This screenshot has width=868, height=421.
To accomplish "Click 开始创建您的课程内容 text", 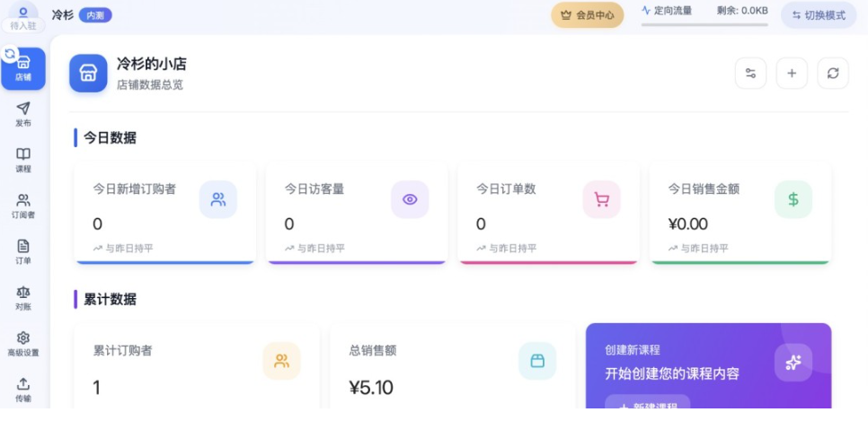I will tap(672, 373).
